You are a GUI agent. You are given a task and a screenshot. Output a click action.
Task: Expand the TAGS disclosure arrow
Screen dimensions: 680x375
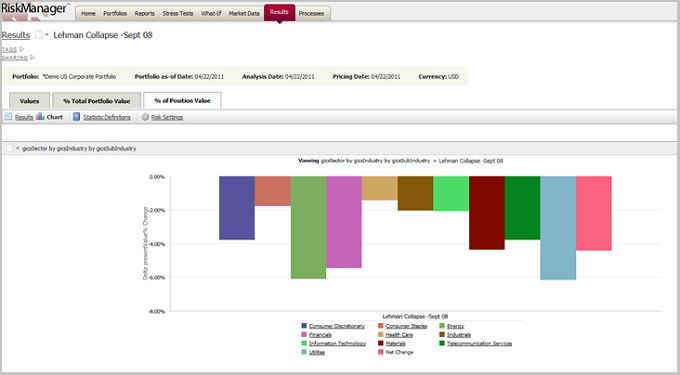coord(22,49)
